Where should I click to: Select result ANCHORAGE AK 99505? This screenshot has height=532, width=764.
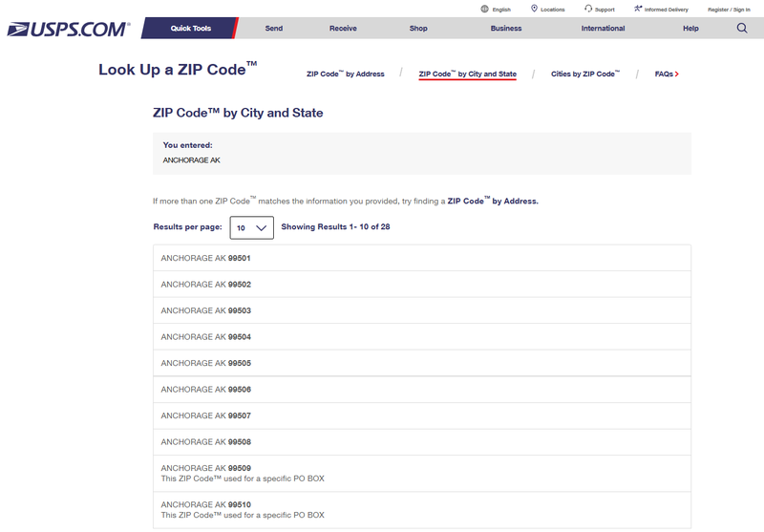(x=422, y=364)
